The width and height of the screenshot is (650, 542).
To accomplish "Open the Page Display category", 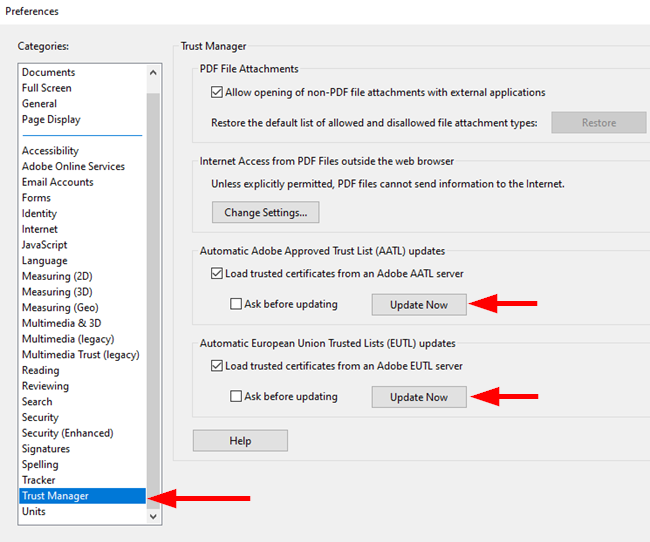I will (51, 119).
